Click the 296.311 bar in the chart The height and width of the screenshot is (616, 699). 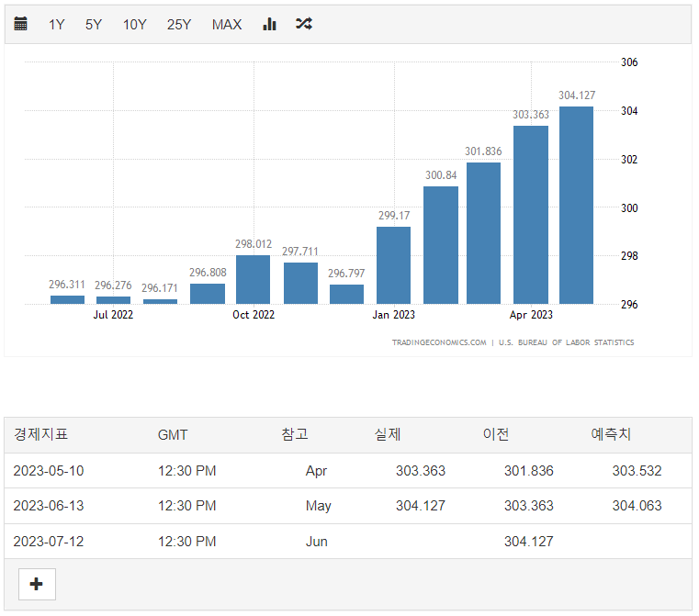67,300
